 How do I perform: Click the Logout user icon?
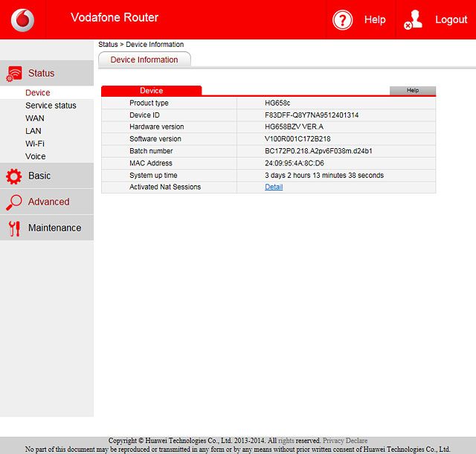click(x=414, y=19)
